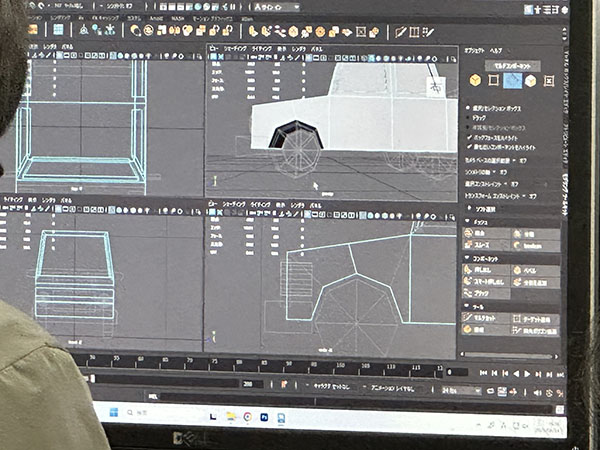Click the audio volume speaker icon
This screenshot has width=600, height=450.
click(x=537, y=392)
